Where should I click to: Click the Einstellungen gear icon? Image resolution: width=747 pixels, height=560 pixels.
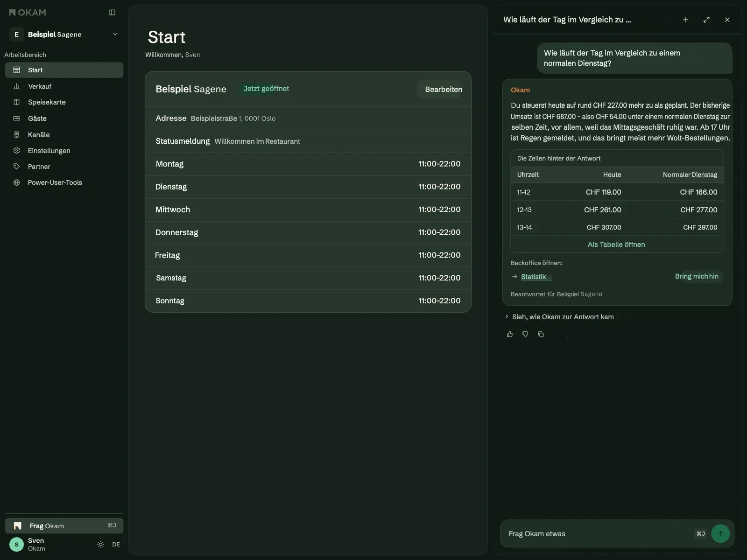click(17, 150)
